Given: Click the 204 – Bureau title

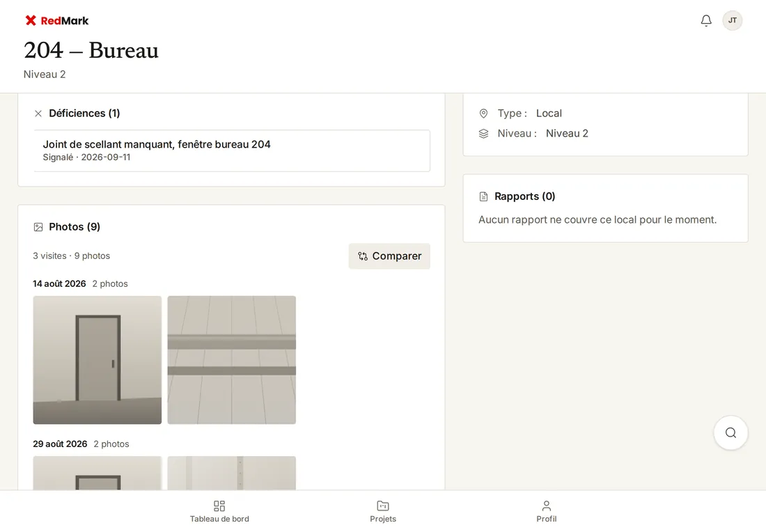Looking at the screenshot, I should [91, 50].
